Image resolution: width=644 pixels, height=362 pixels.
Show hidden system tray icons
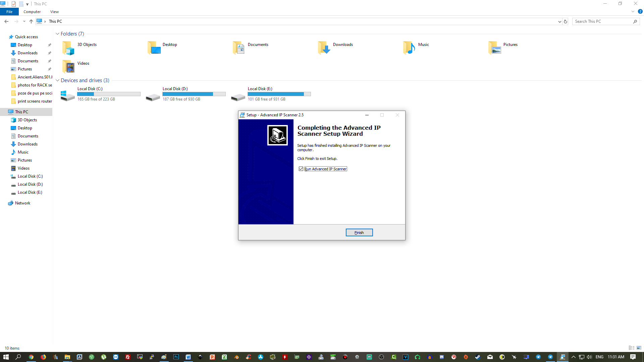pos(574,357)
